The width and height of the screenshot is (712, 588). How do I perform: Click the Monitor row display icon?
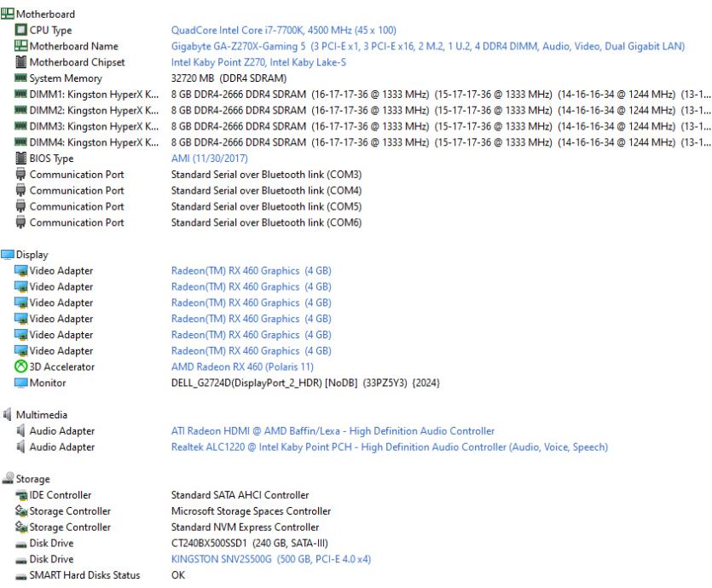coord(20,383)
